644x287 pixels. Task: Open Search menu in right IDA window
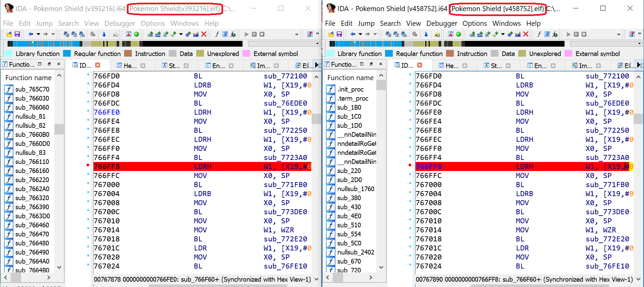coord(390,23)
